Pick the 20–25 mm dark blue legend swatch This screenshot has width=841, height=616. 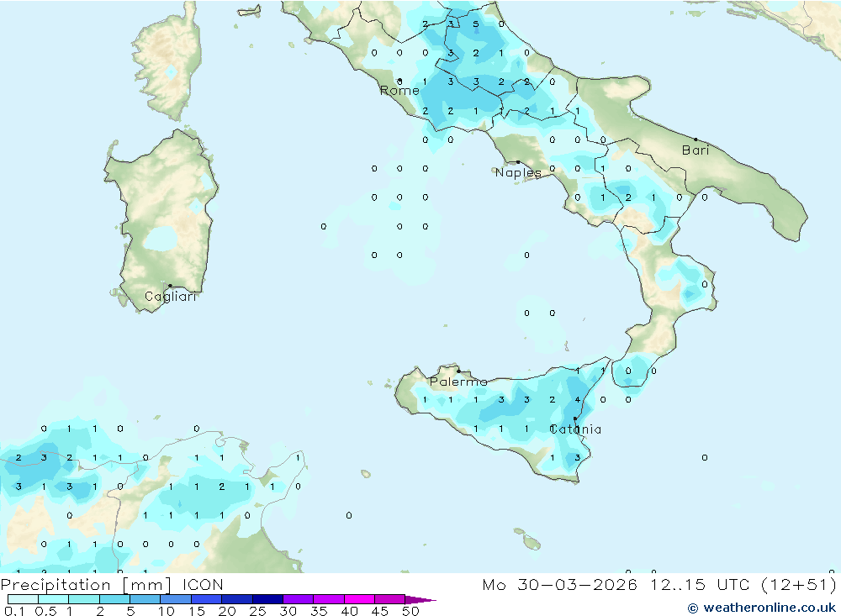click(236, 599)
